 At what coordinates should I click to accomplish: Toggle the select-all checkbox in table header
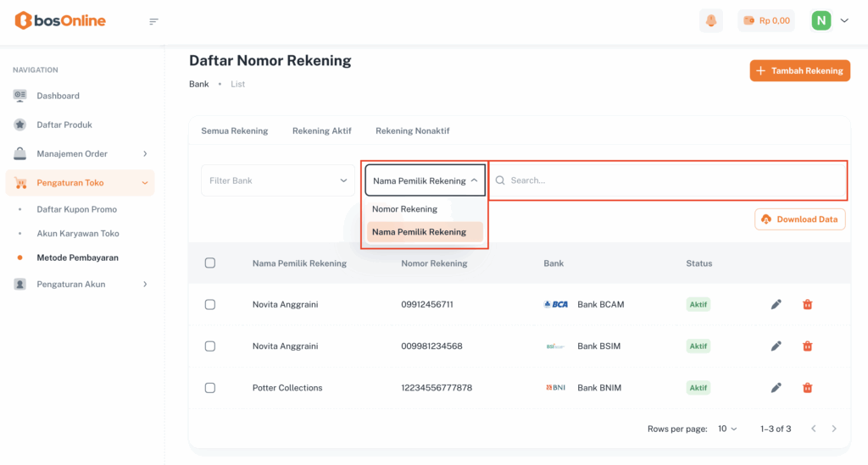click(x=210, y=263)
